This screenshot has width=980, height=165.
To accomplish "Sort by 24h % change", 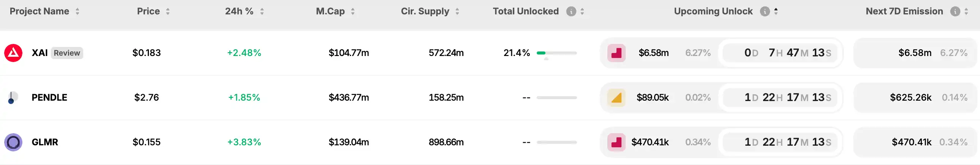I will click(262, 11).
